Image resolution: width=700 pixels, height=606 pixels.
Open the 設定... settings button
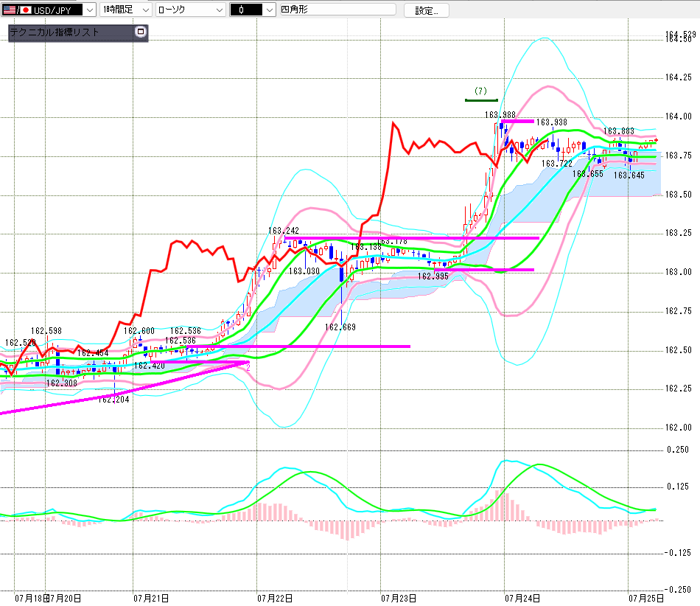(426, 10)
